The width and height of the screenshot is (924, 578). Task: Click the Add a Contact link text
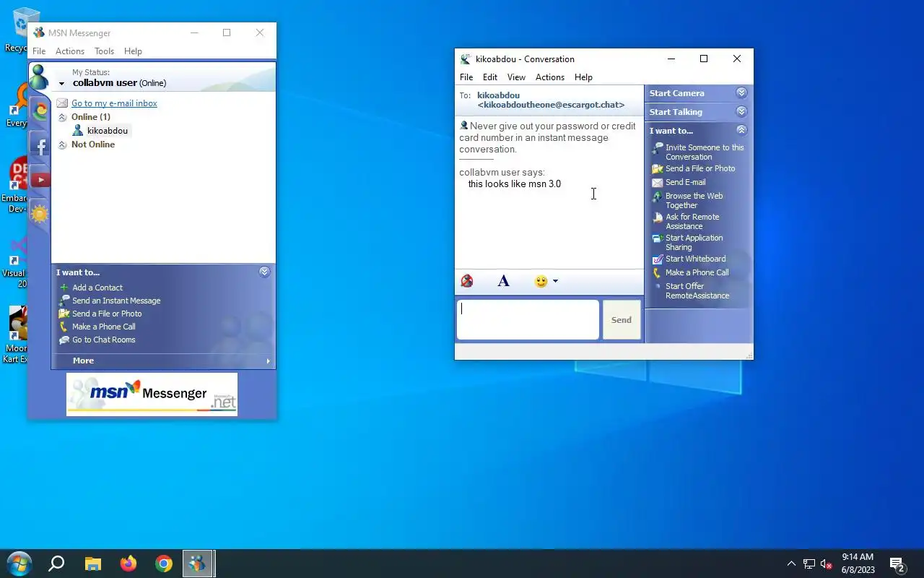[x=97, y=288]
